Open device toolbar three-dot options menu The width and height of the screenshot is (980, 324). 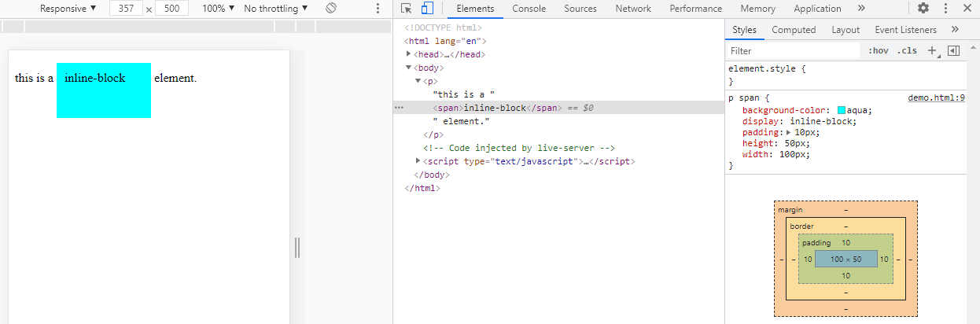tap(378, 9)
